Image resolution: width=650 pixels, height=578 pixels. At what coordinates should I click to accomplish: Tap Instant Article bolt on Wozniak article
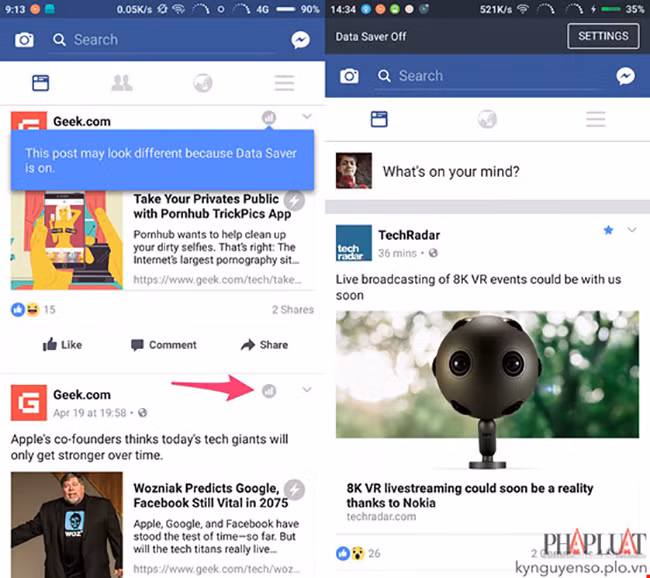tap(294, 490)
